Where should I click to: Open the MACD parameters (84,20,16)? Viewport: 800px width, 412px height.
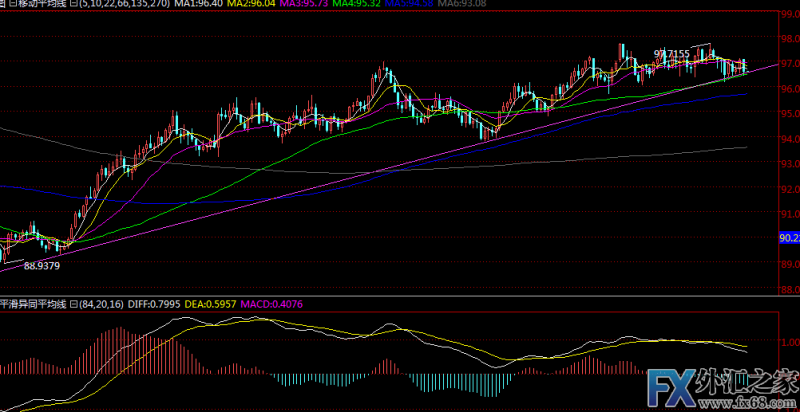[x=101, y=304]
